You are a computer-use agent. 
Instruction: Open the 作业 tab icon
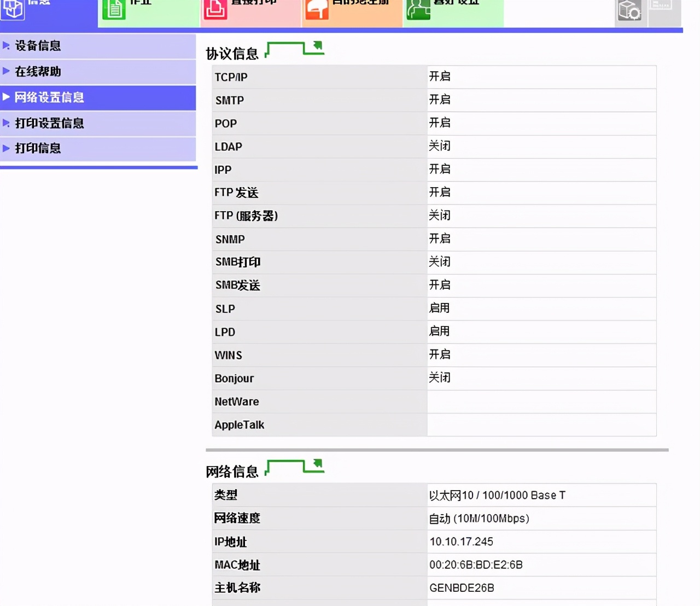(114, 9)
